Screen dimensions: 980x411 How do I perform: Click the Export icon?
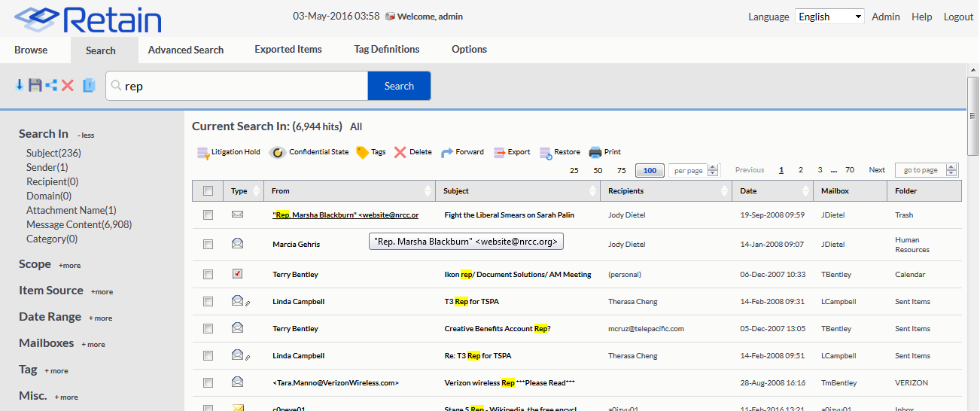point(500,153)
